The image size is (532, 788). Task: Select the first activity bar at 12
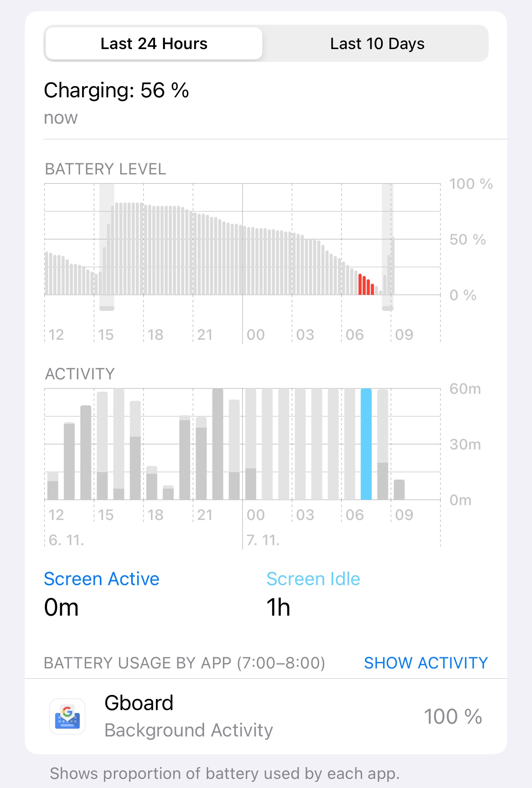pos(53,486)
